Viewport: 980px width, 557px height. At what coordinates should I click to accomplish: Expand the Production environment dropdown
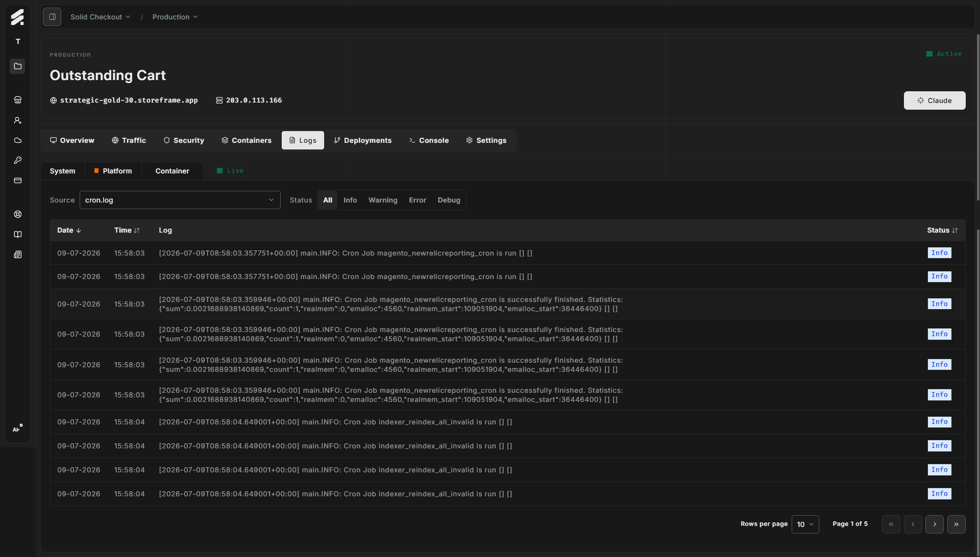(x=175, y=17)
